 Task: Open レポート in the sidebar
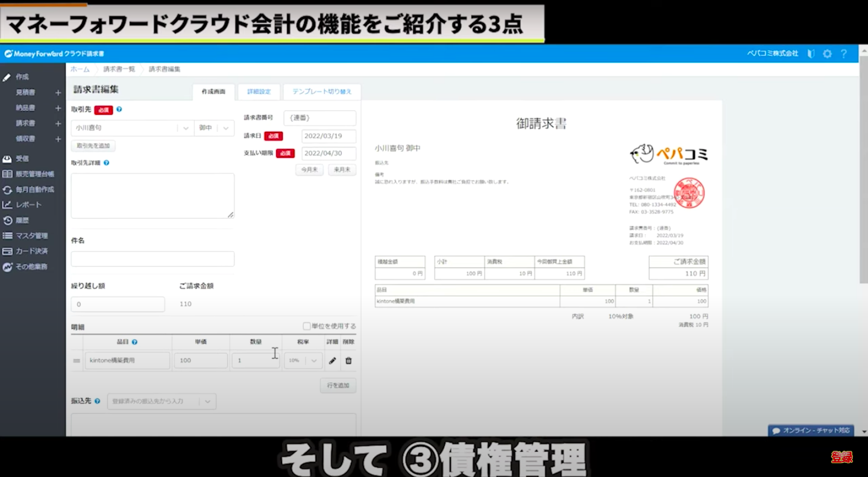tap(28, 205)
